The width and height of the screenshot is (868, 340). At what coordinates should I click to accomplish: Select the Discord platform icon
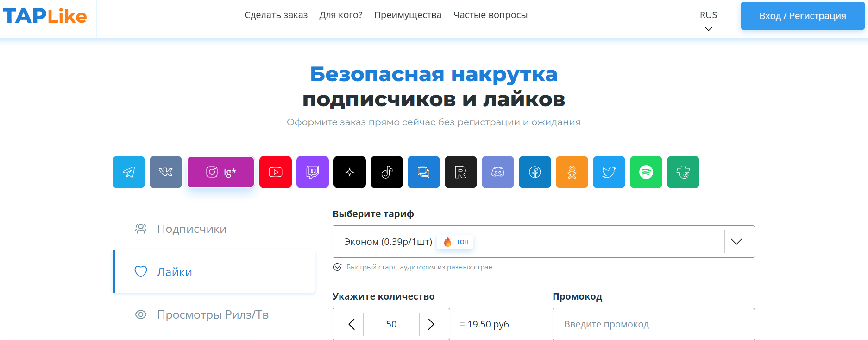498,172
